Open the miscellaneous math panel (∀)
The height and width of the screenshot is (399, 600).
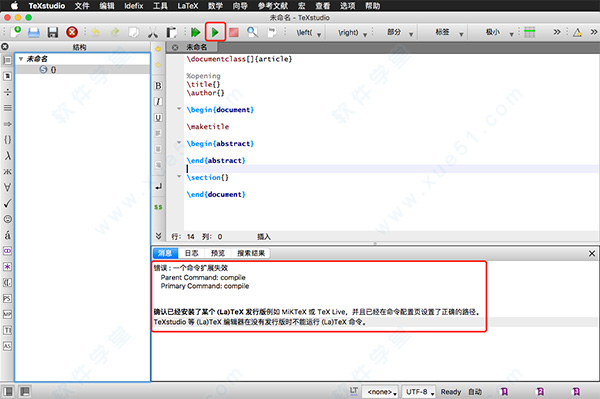[8, 187]
